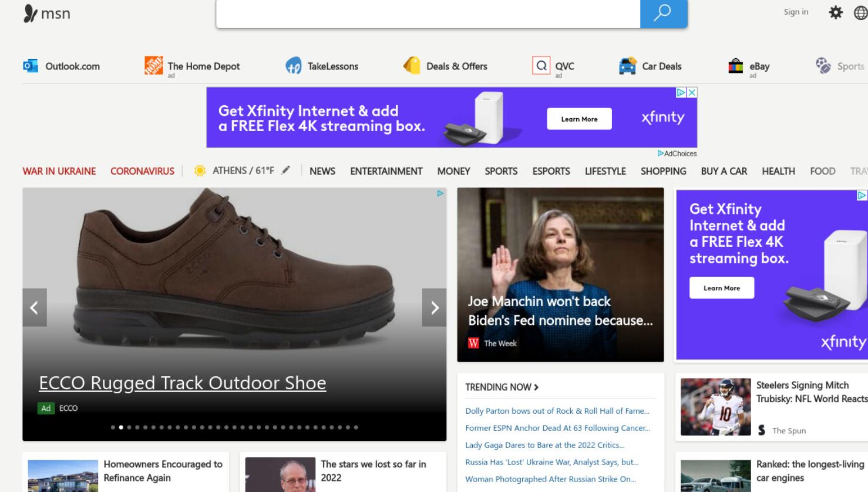This screenshot has height=492, width=868.
Task: Click the sunny weather icon
Action: tap(200, 170)
